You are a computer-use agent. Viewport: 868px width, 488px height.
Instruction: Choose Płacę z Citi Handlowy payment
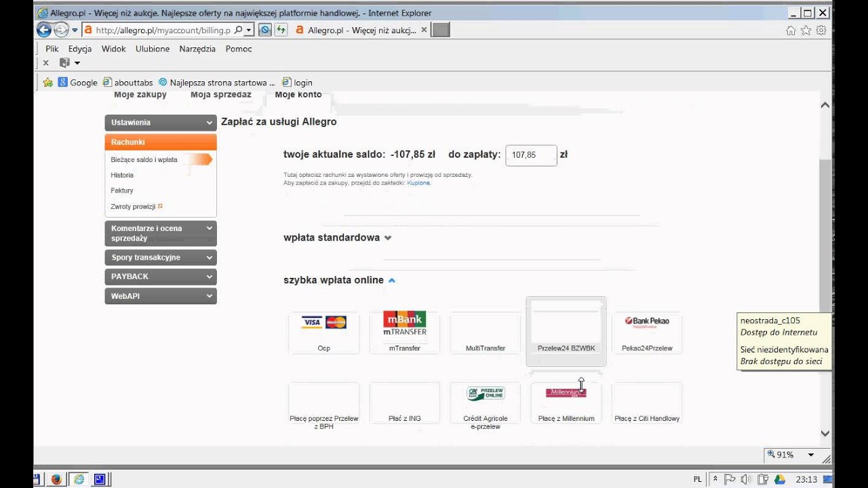pos(647,404)
